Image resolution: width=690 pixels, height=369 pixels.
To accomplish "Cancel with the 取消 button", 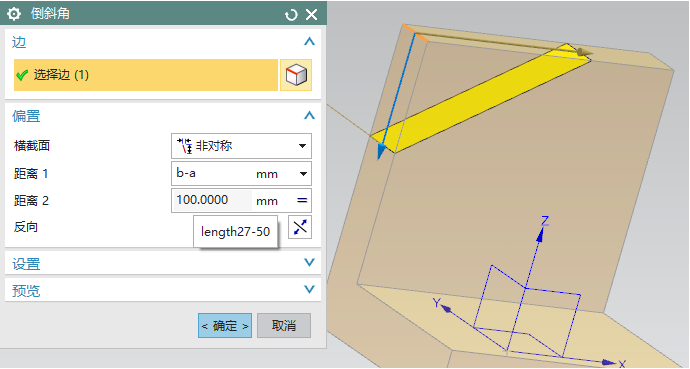I will pyautogui.click(x=284, y=325).
